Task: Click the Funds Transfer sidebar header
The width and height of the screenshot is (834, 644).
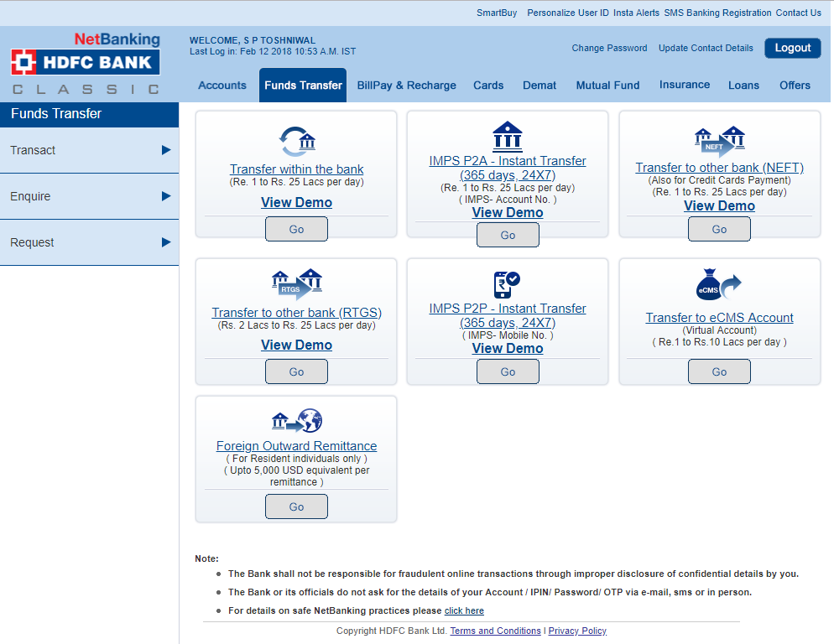Action: tap(89, 114)
